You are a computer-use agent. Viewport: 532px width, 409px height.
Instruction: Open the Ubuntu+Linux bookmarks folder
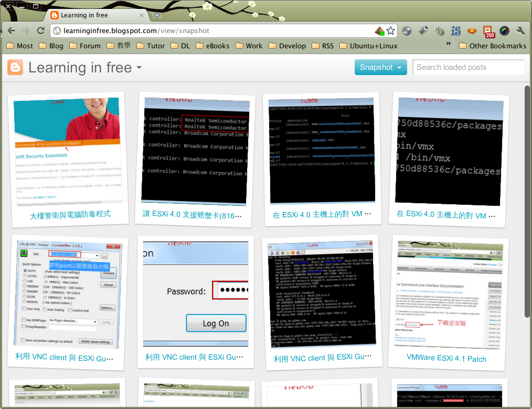[368, 46]
